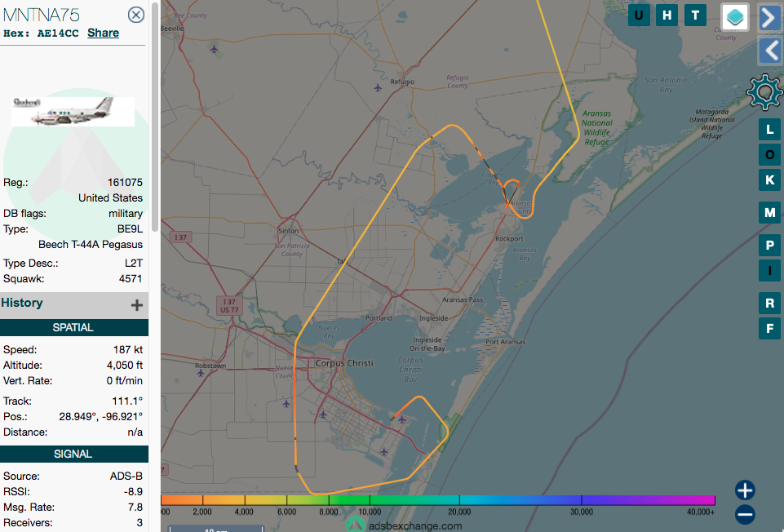Click the left chevron arrow button

tap(770, 51)
